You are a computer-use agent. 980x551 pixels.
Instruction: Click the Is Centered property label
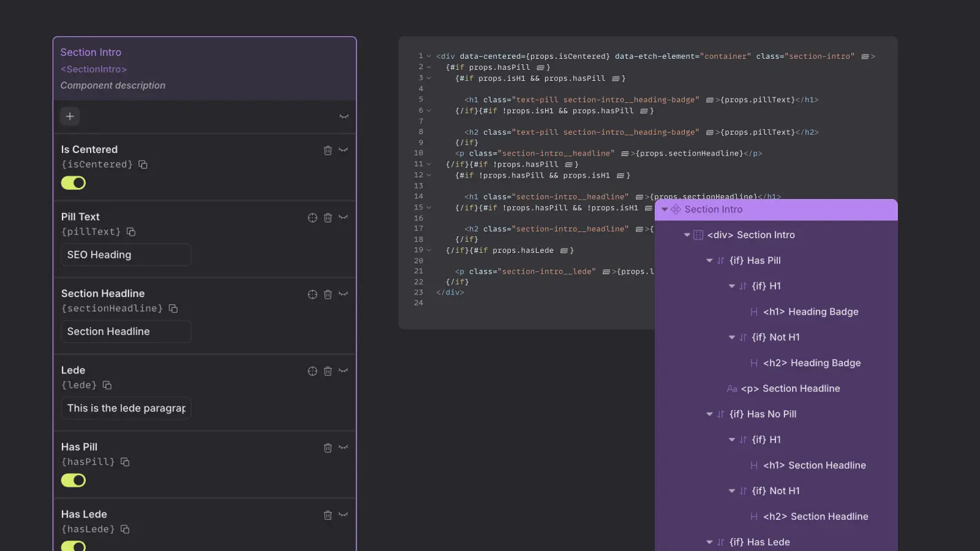coord(89,149)
